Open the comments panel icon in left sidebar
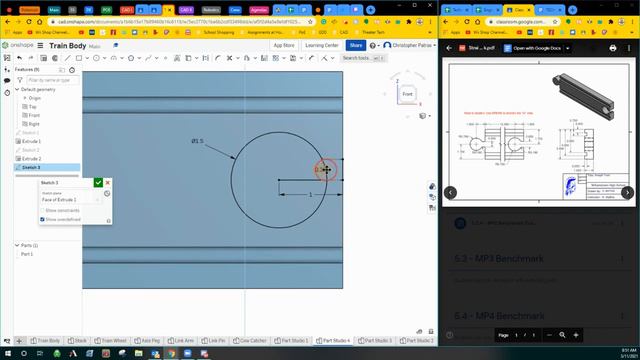This screenshot has height=360, width=640. [x=7, y=81]
